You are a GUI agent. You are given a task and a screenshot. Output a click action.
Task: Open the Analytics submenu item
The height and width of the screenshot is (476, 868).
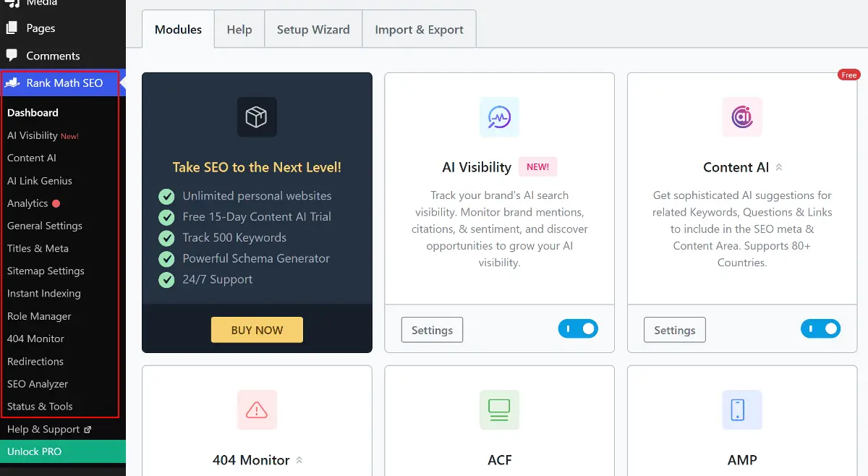[x=27, y=203]
